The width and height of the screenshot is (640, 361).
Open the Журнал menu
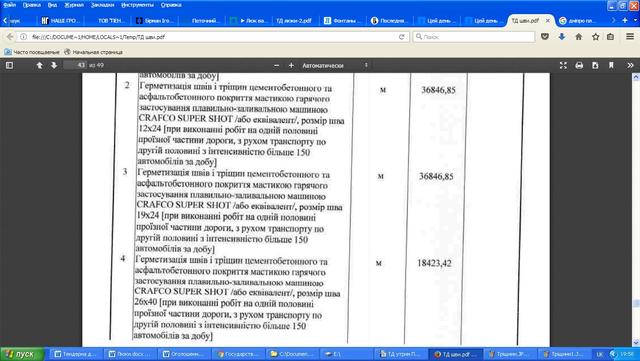coord(74,5)
